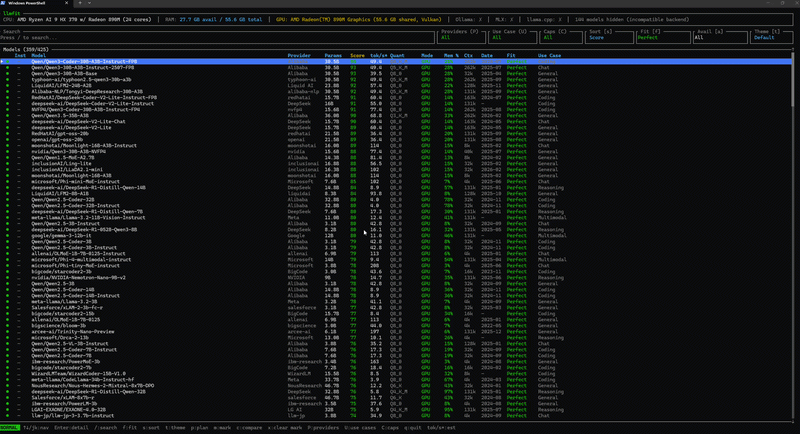Click the p:plan hint in status bar
The width and height of the screenshot is (800, 434).
pyautogui.click(x=199, y=428)
